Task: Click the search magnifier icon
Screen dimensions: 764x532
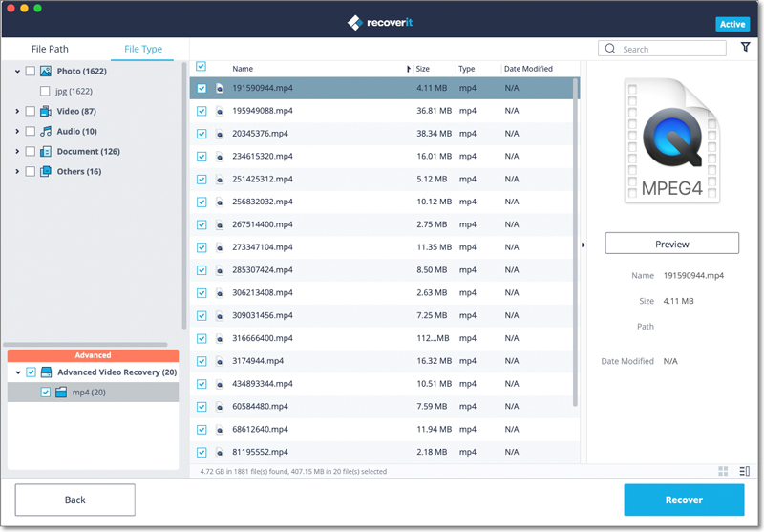Action: point(610,49)
